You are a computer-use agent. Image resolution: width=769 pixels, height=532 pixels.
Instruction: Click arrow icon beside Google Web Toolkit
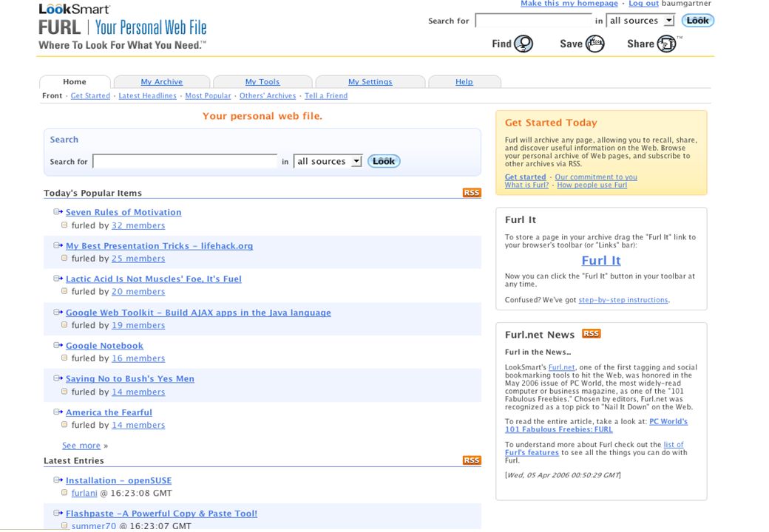[58, 312]
